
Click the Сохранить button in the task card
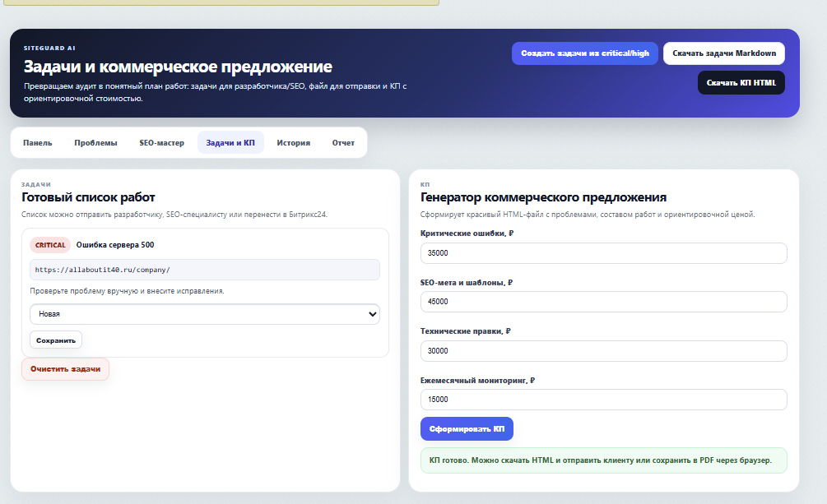click(x=56, y=340)
